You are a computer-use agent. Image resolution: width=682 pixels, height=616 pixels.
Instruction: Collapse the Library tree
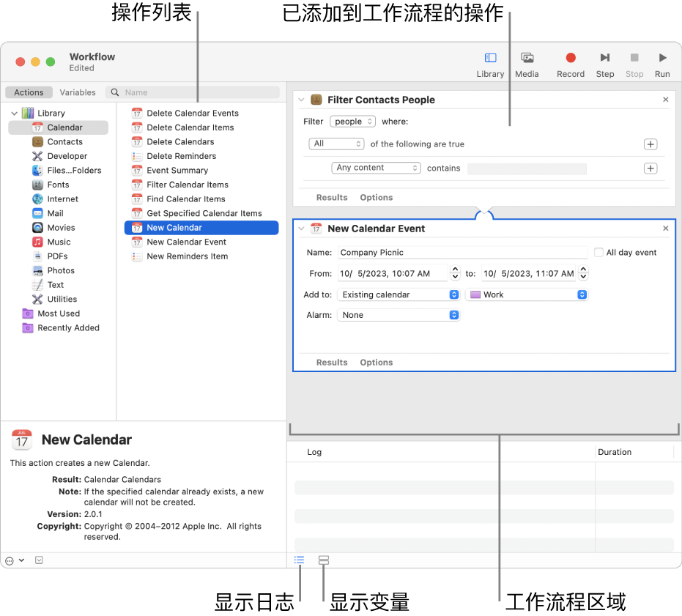point(14,114)
